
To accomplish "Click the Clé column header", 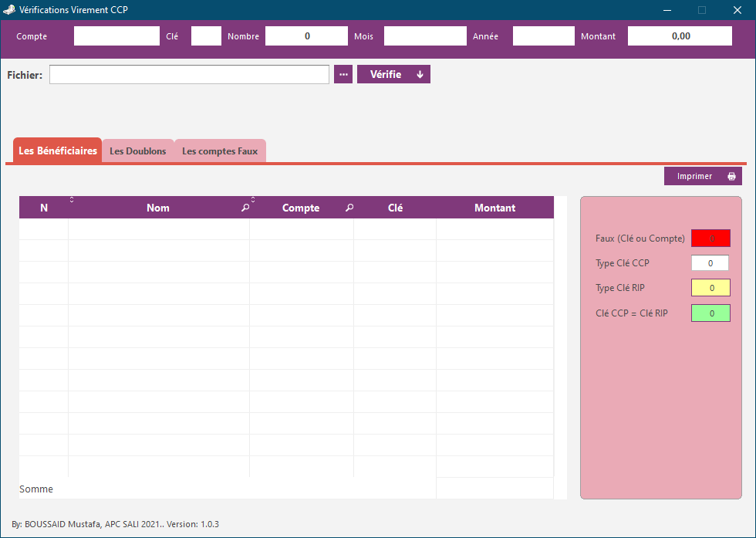I will 395,208.
